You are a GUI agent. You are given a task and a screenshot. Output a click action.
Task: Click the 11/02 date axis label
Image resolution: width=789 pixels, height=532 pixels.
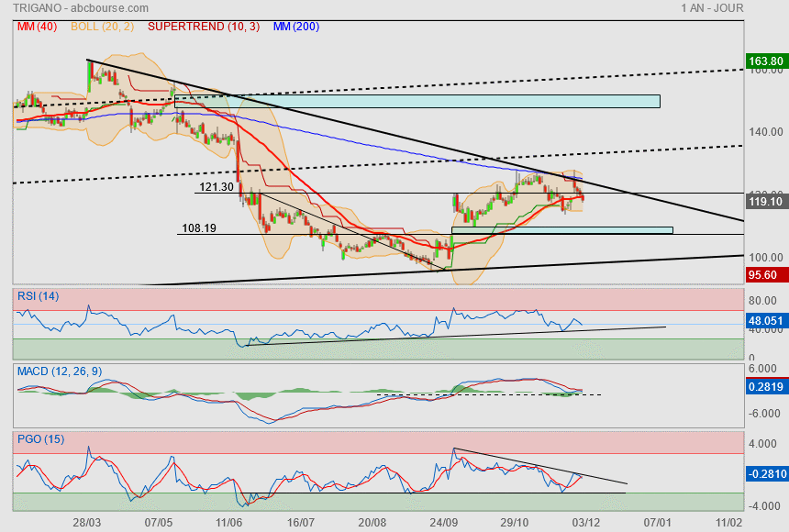point(728,523)
